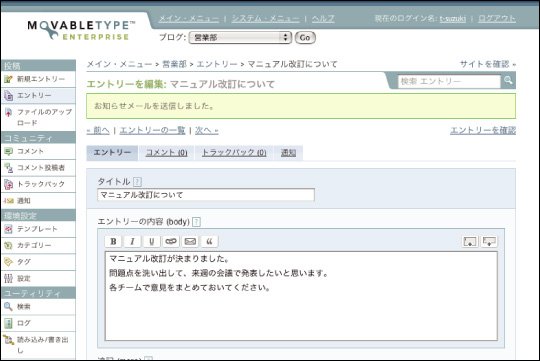Click the 検索 magnifier icon in sidebar
This screenshot has width=540, height=361.
pos(8,306)
